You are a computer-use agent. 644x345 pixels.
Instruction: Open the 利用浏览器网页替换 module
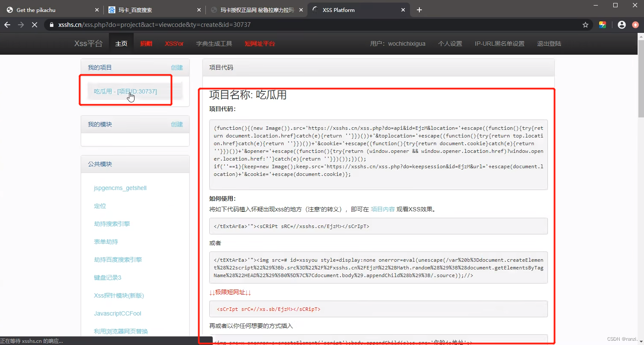(x=121, y=331)
